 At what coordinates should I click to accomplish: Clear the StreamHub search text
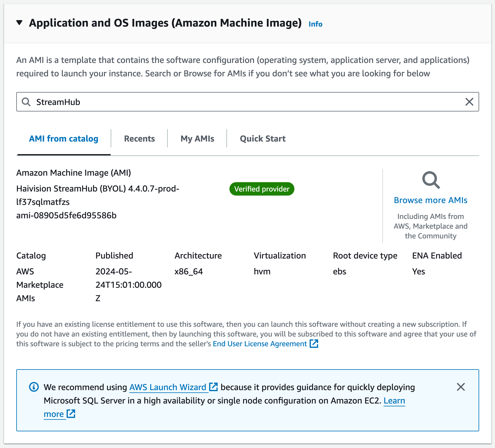pyautogui.click(x=469, y=102)
